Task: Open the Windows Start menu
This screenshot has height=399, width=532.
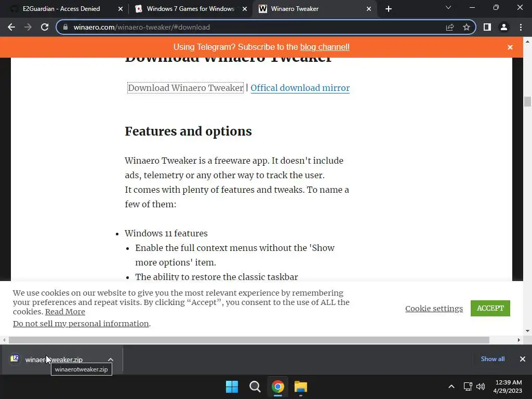Action: 232,387
